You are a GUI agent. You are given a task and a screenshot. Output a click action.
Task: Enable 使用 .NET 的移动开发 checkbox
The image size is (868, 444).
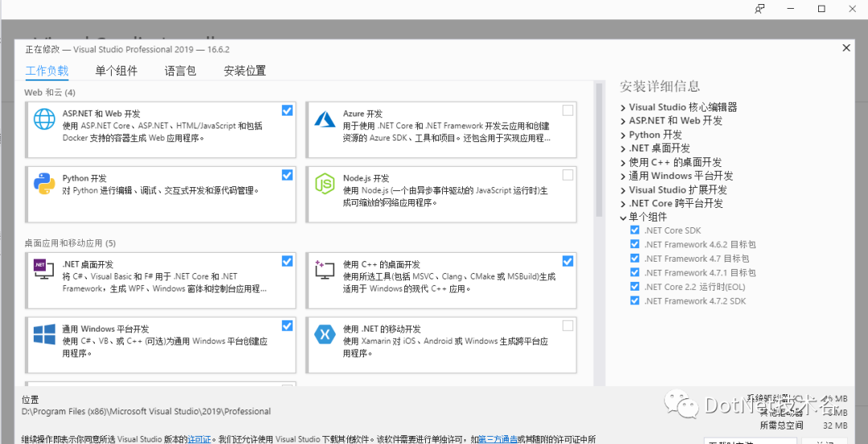point(567,326)
